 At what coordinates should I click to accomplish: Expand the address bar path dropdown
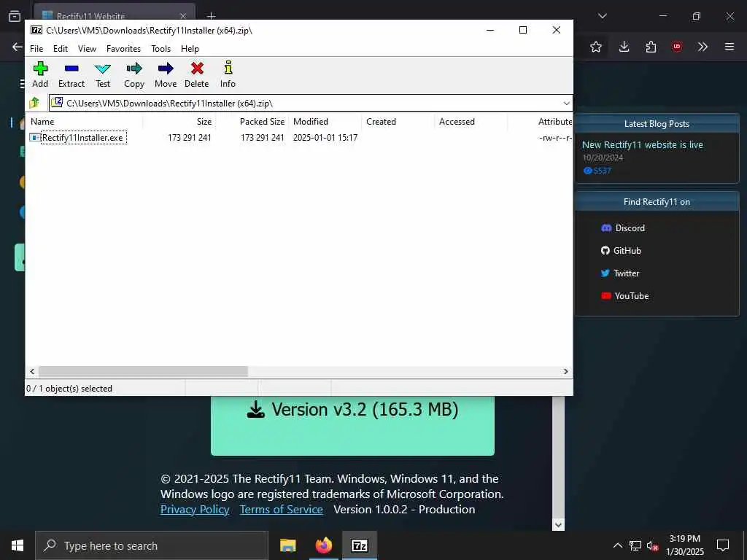pos(566,104)
